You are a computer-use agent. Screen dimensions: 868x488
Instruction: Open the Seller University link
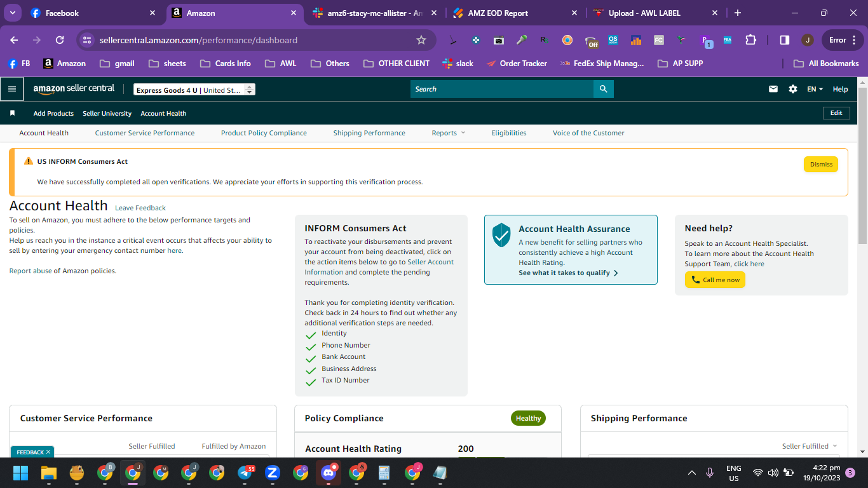pyautogui.click(x=107, y=113)
